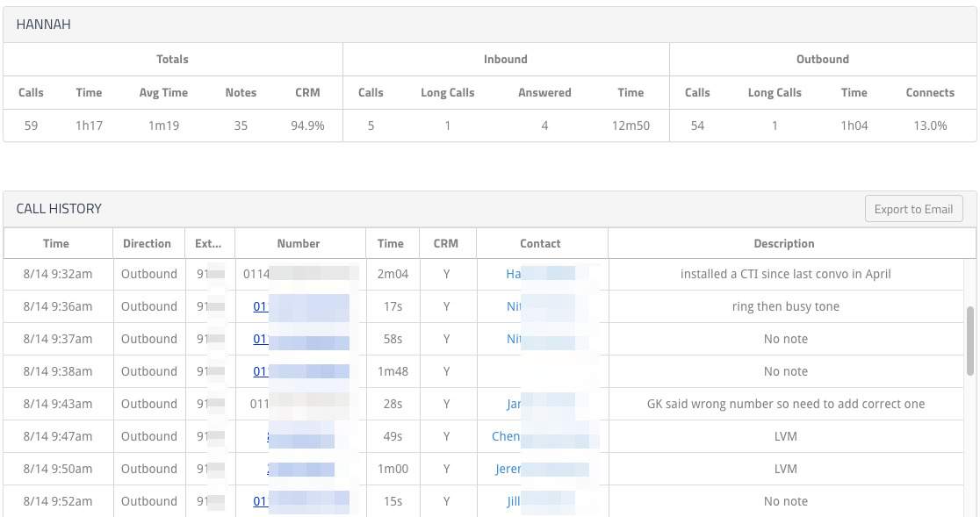Click the Inbound group heading
Image resolution: width=980 pixels, height=517 pixels.
506,60
